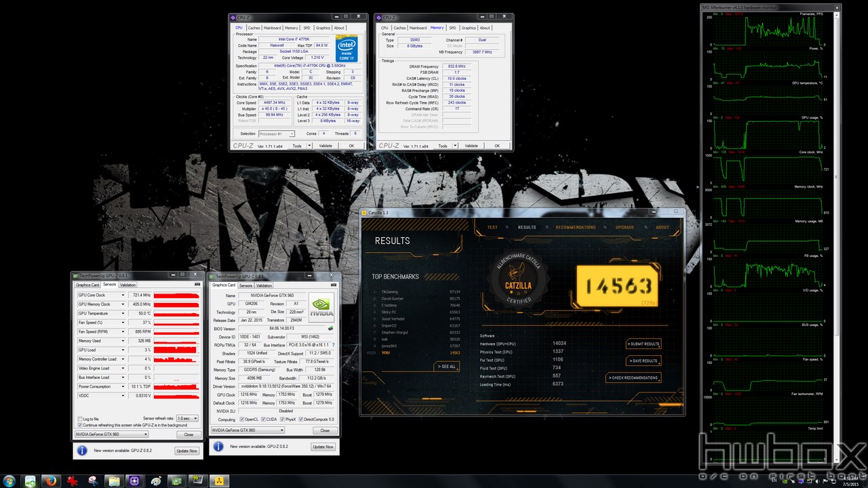Click the Framerate graph in MSI Afterburner monitor
The image size is (868, 488).
(768, 30)
